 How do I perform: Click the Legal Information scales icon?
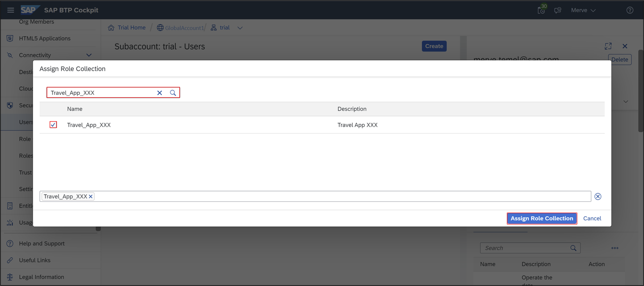click(x=10, y=277)
